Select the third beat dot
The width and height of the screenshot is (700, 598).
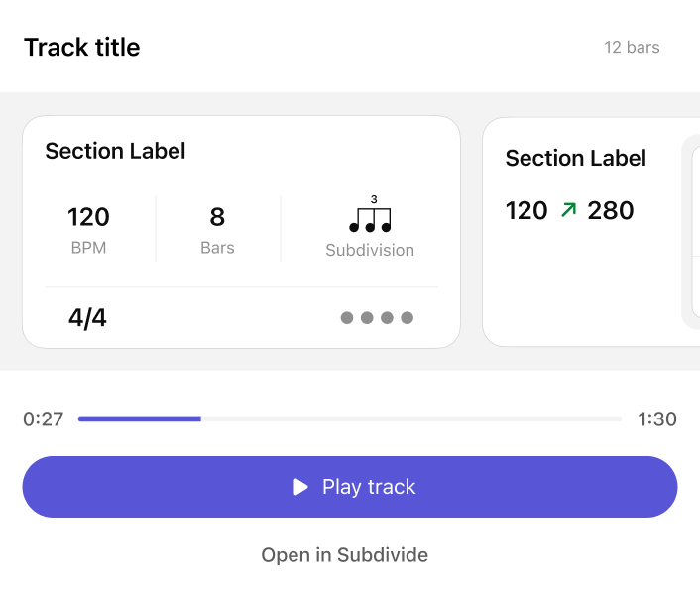point(387,318)
